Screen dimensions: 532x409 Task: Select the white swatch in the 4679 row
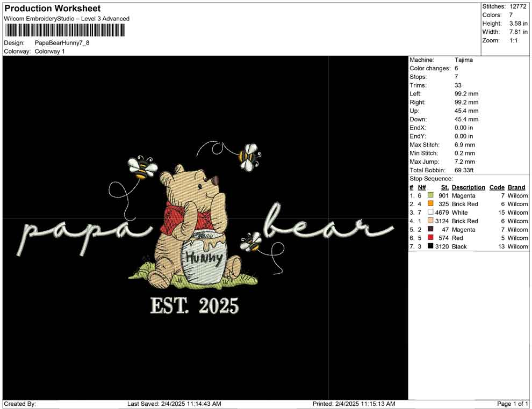pyautogui.click(x=430, y=212)
